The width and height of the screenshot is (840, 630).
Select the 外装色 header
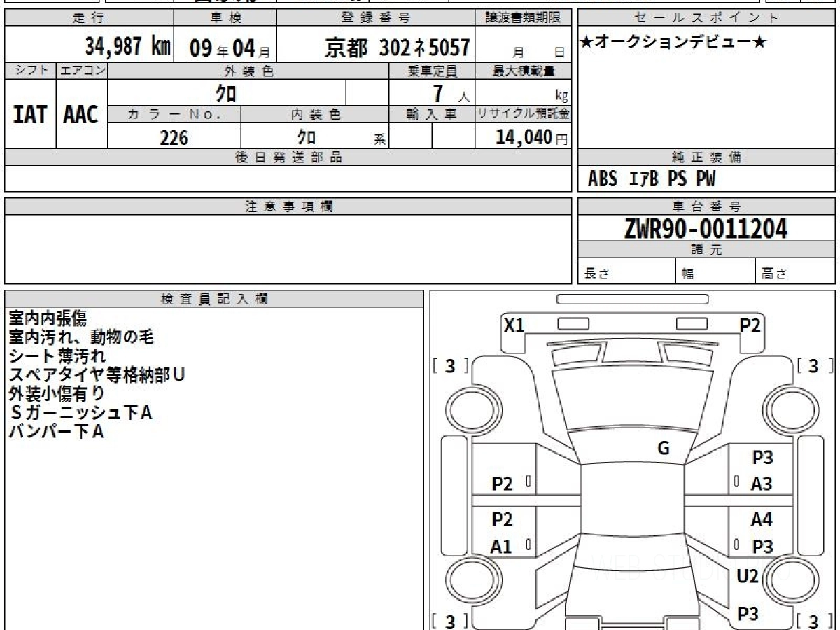pyautogui.click(x=248, y=71)
